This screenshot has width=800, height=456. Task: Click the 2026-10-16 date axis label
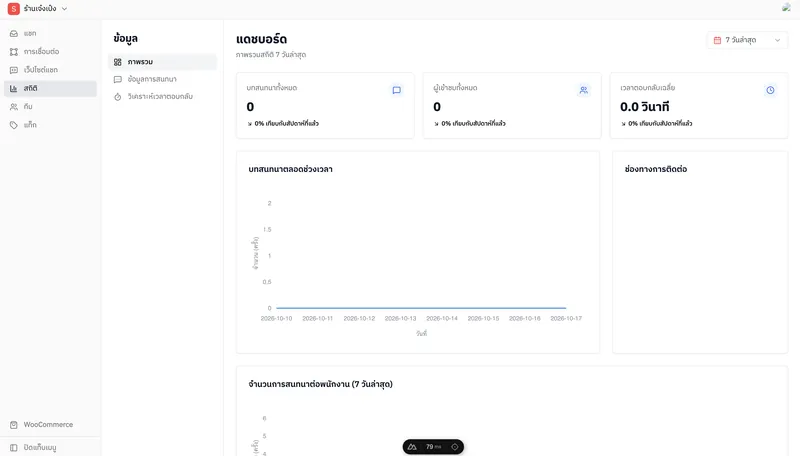524,318
